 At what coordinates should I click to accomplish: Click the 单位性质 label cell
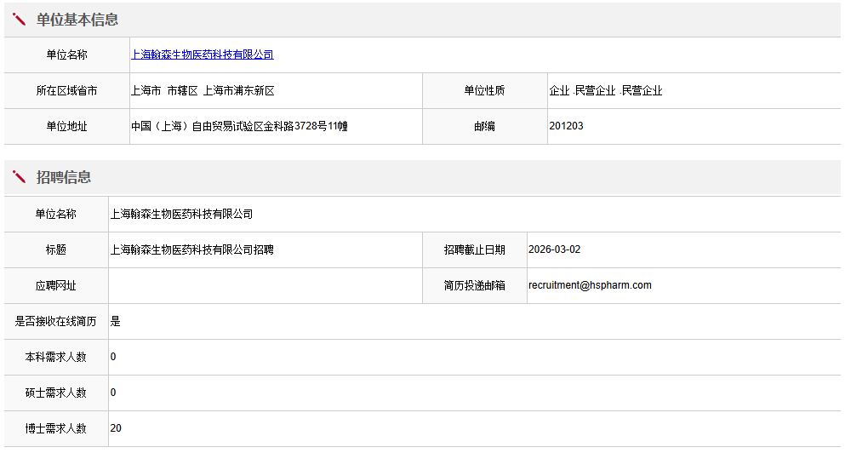[484, 90]
